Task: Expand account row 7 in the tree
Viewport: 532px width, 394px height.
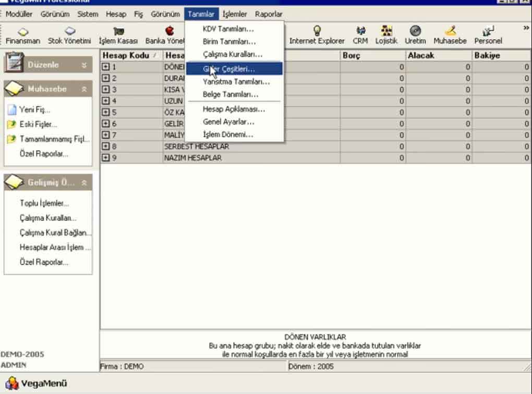Action: [x=106, y=135]
